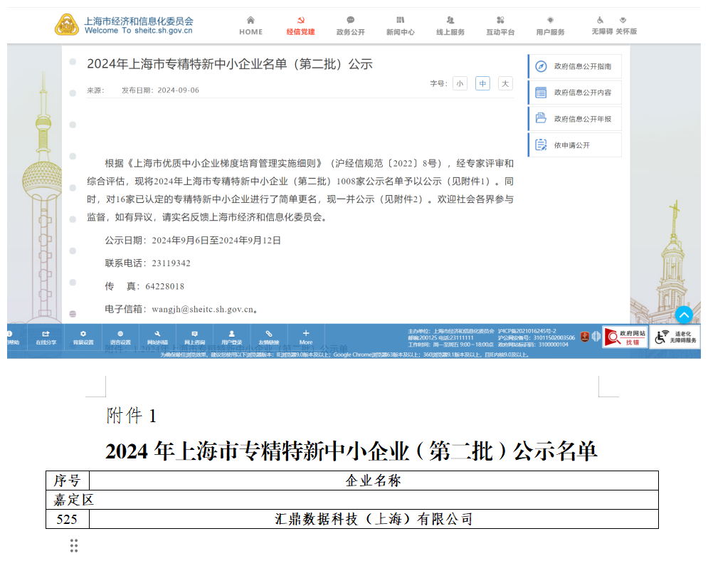Click the article title 2024年上海市专精特新中小企业名单（第二批）公示

pyautogui.click(x=230, y=64)
